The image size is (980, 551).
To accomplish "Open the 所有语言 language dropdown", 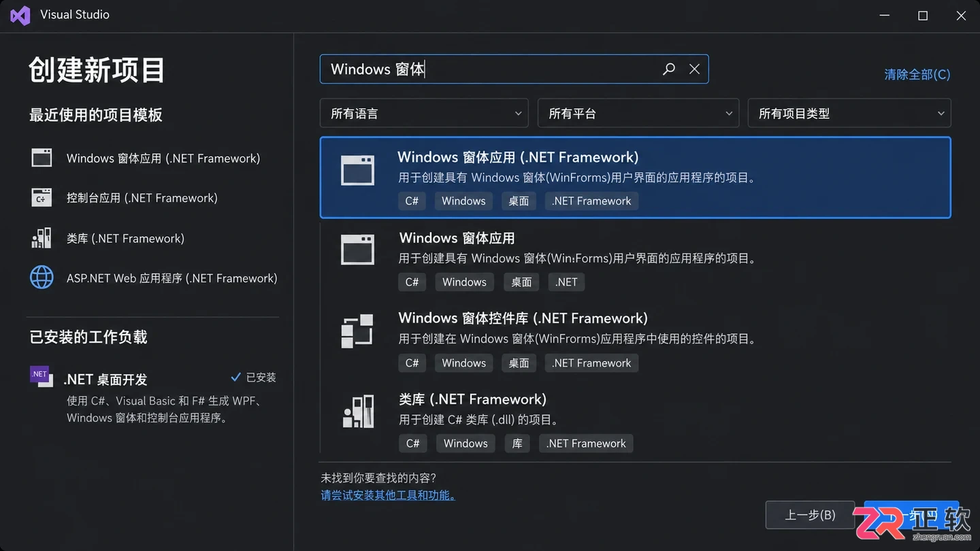I will tap(424, 114).
